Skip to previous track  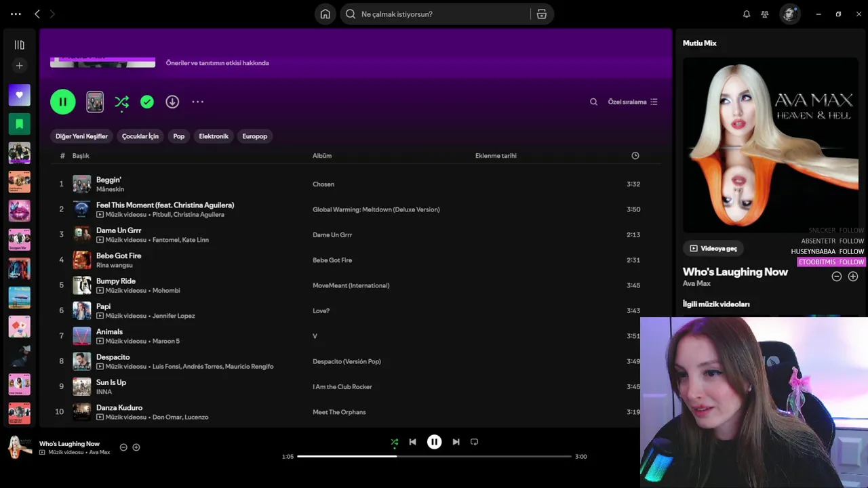pyautogui.click(x=412, y=442)
